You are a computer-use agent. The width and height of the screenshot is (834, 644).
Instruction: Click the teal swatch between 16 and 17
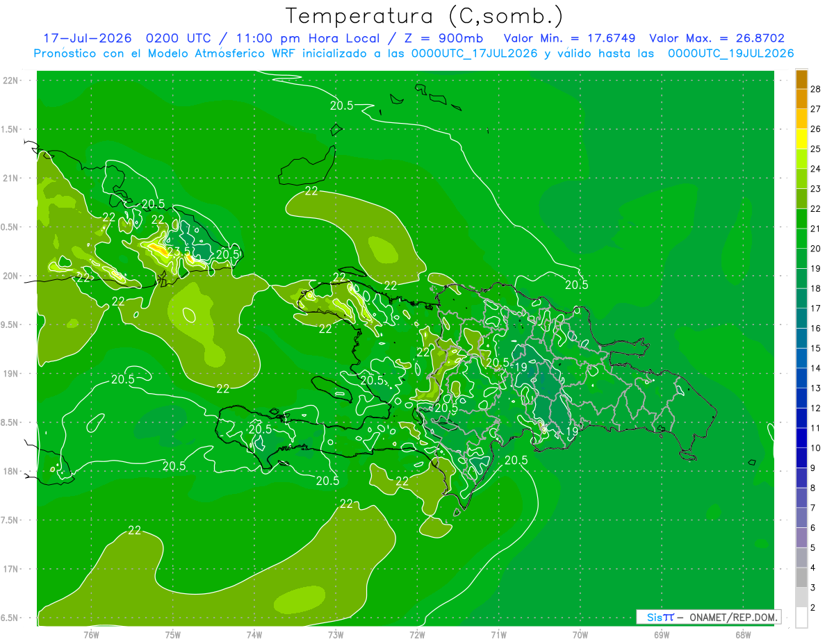pos(801,319)
